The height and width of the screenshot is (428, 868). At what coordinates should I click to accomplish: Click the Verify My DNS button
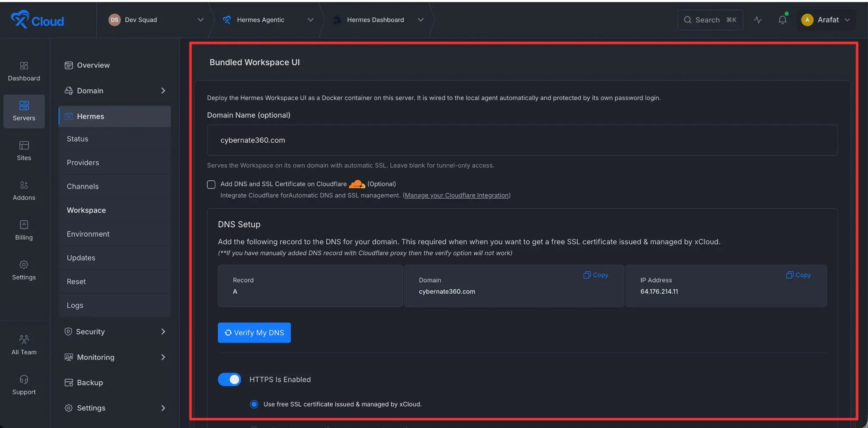(254, 333)
